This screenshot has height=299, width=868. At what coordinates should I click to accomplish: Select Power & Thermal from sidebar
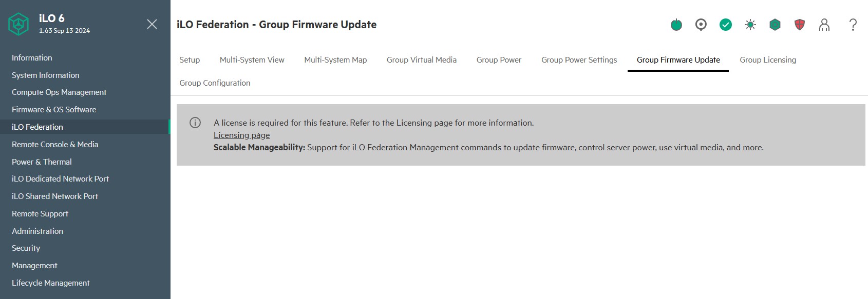point(42,162)
